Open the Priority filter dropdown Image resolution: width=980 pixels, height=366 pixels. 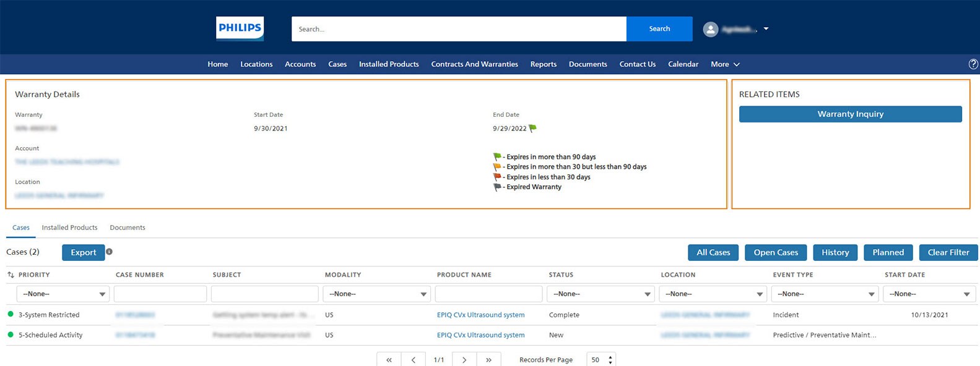63,294
